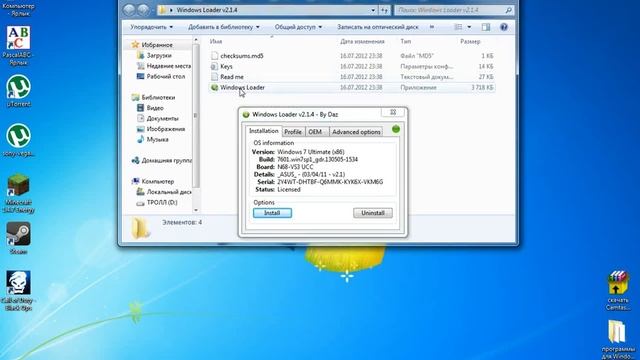This screenshot has width=640, height=360.
Task: Launch the uTorrent desktop icon
Action: (x=18, y=91)
